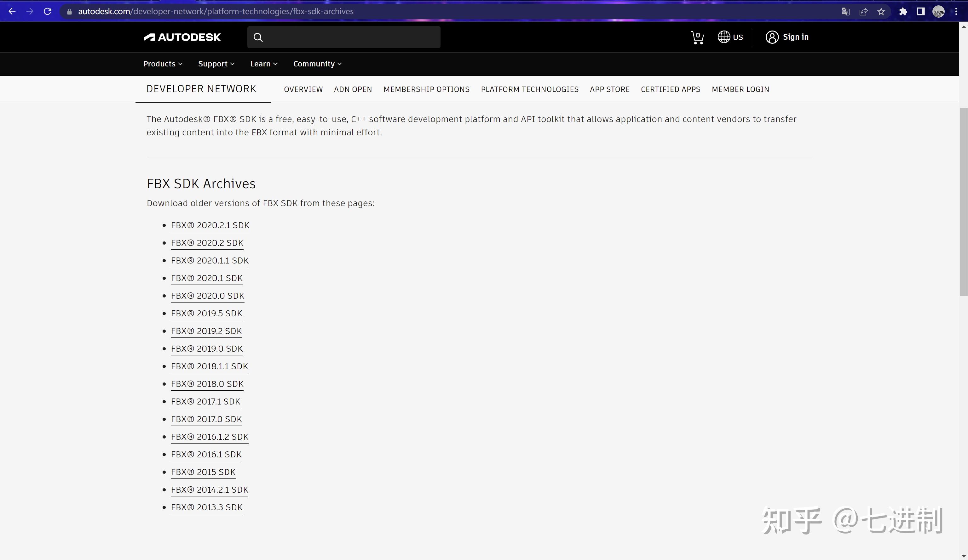The height and width of the screenshot is (560, 968).
Task: Expand the Products dropdown menu
Action: pyautogui.click(x=163, y=64)
